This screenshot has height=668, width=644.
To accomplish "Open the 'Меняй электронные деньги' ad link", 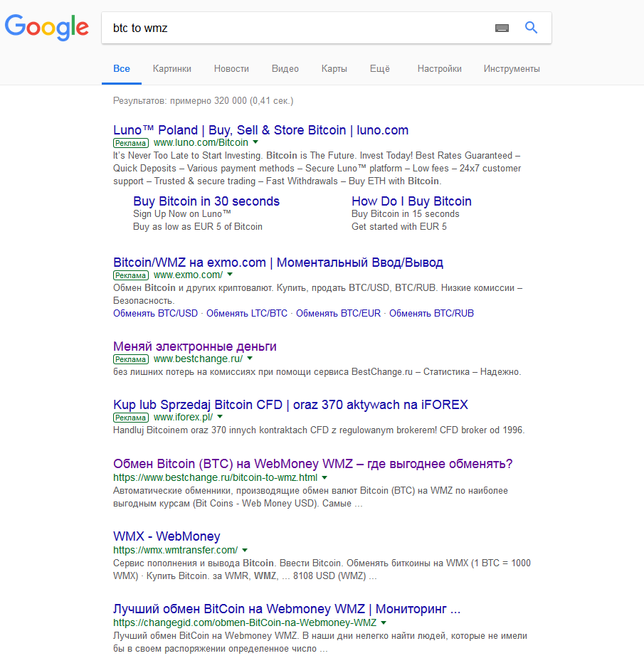I will pos(195,346).
